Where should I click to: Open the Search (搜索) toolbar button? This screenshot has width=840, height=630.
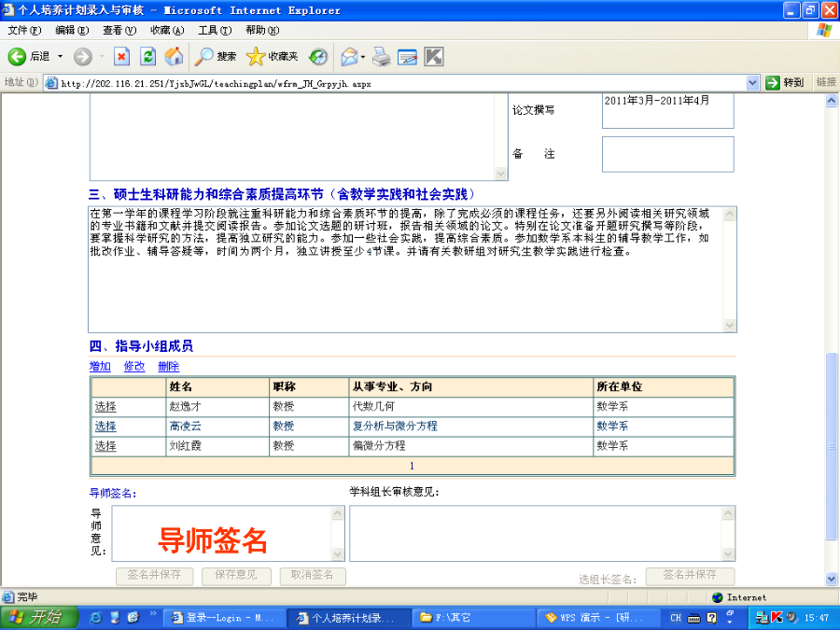(216, 57)
